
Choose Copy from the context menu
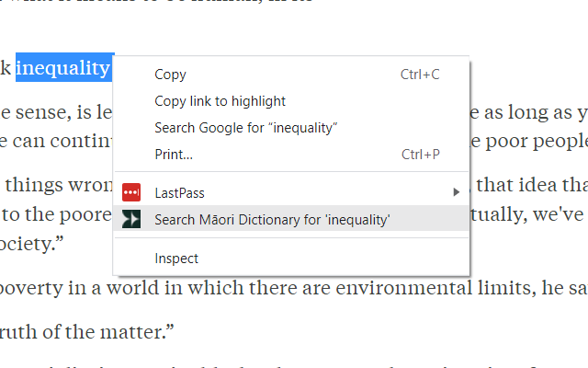(170, 75)
